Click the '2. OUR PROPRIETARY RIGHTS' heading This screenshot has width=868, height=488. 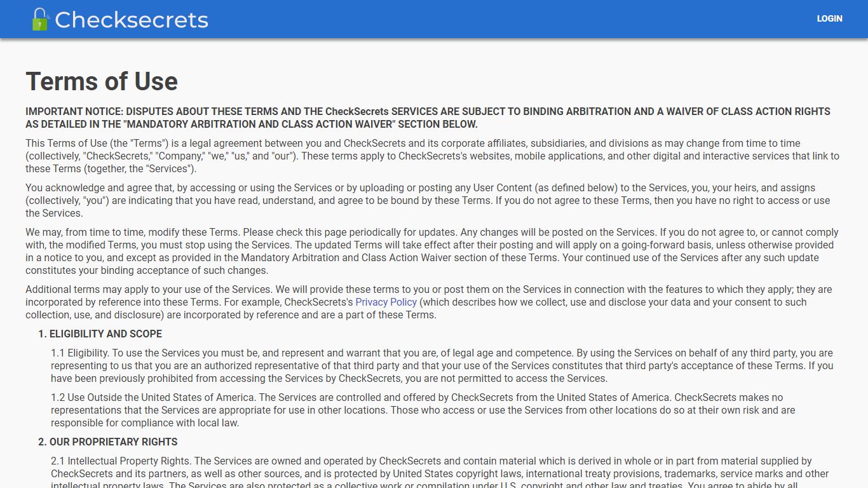click(107, 442)
